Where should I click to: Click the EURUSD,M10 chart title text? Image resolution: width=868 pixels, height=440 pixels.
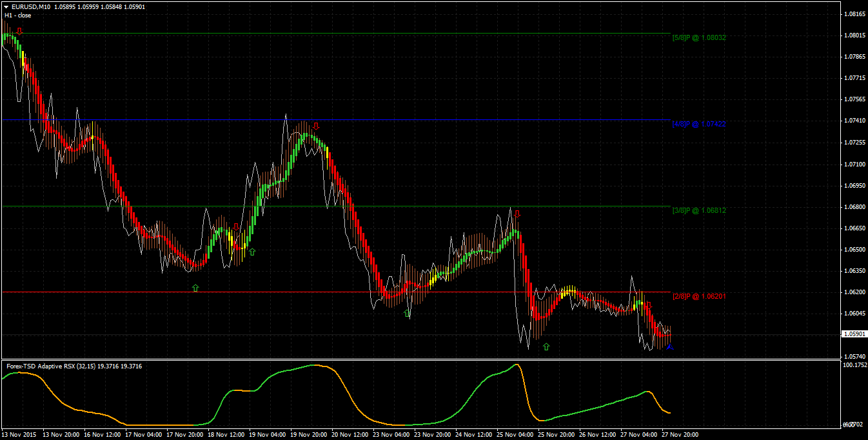tap(32, 7)
